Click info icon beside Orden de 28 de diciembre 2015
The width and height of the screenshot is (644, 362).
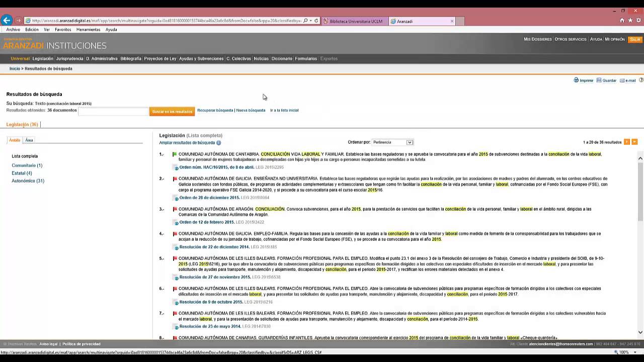coord(177,198)
